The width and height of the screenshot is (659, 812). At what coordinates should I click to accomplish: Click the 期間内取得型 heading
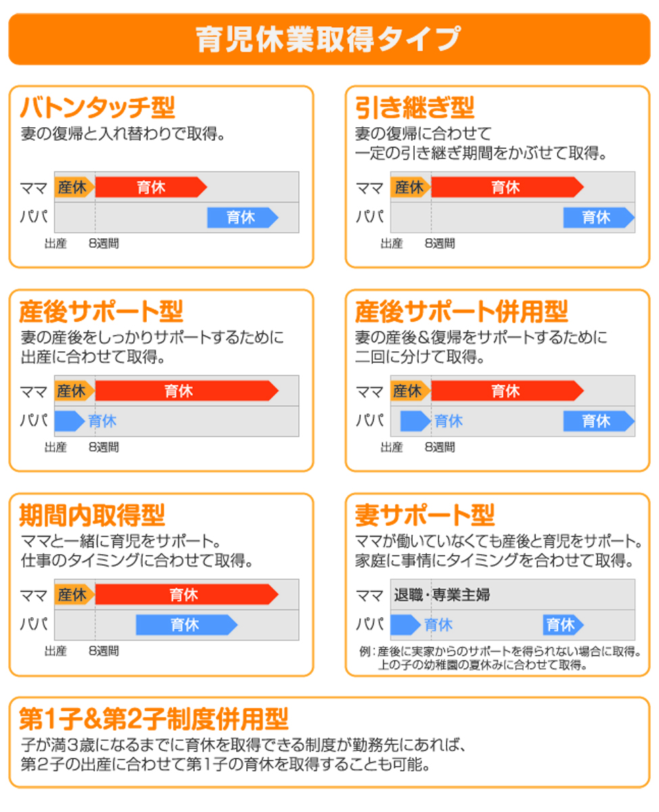click(92, 516)
